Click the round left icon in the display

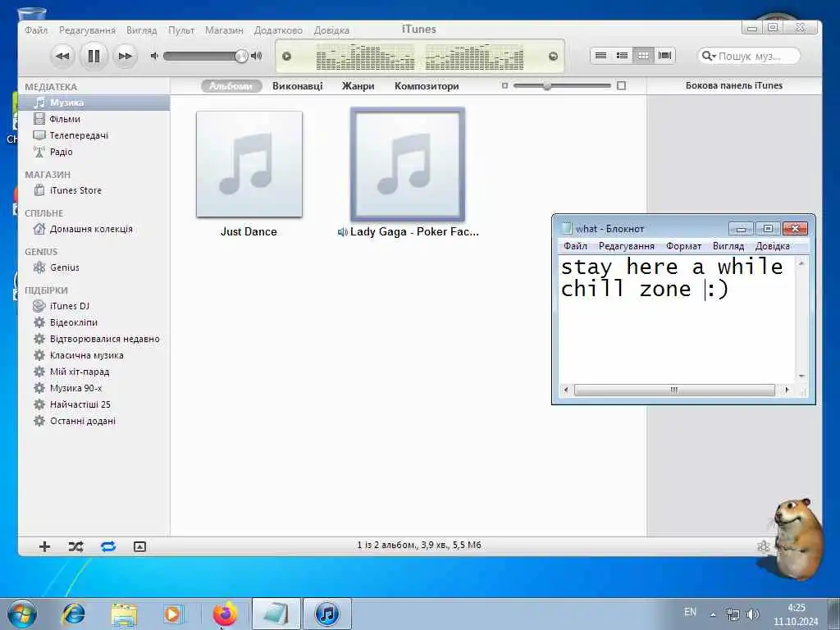[286, 57]
